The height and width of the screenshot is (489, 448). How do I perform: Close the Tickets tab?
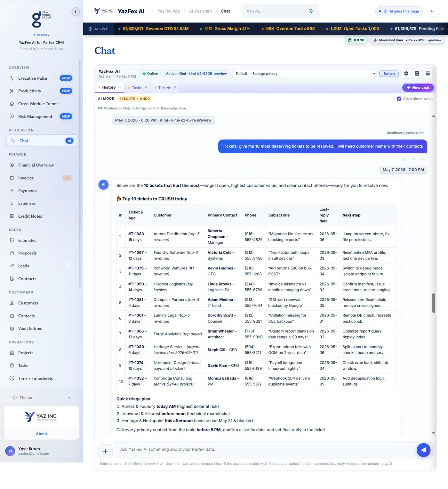point(175,87)
